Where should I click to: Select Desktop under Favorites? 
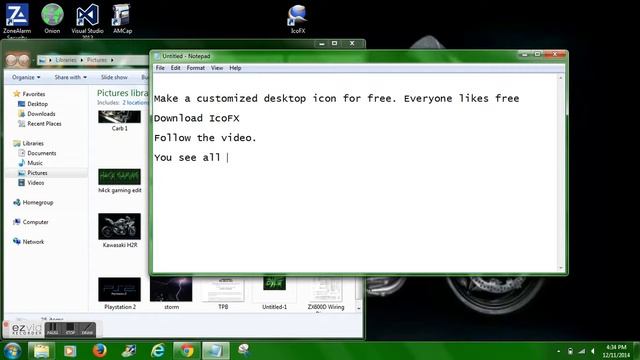point(37,104)
